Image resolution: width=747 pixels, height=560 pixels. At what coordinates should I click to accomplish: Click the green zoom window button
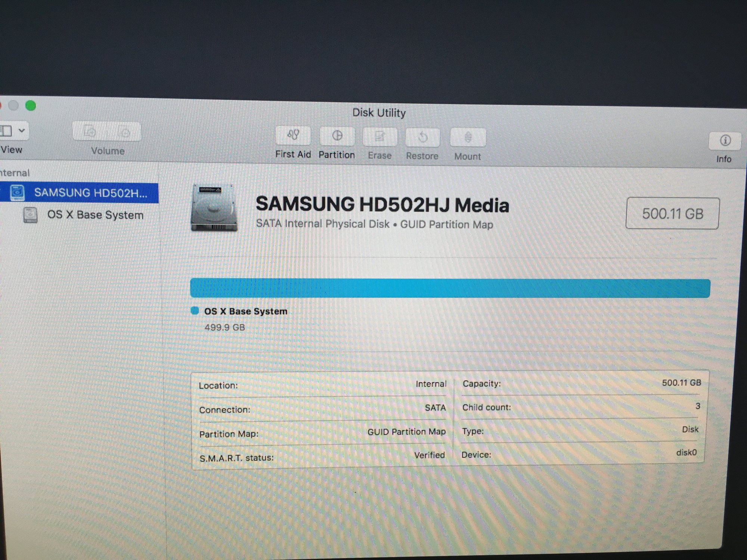coord(31,106)
